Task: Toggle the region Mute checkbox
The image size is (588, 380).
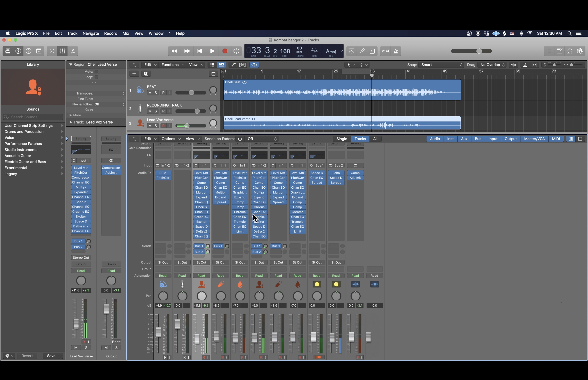Action: 96,72
